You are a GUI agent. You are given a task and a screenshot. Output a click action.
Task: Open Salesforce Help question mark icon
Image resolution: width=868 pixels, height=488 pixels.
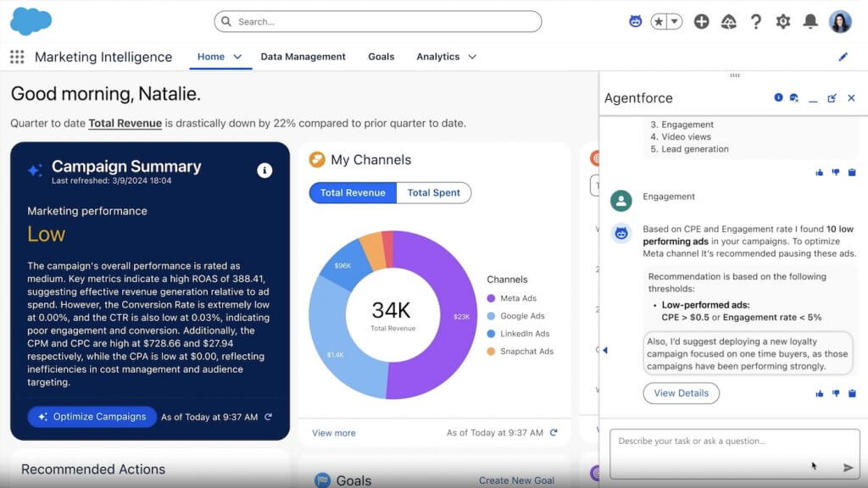point(756,21)
